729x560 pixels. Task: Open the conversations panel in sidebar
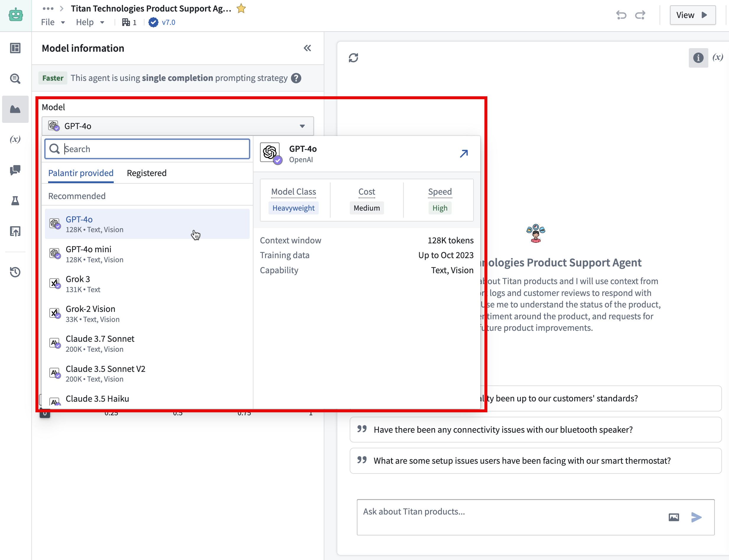coord(15,171)
